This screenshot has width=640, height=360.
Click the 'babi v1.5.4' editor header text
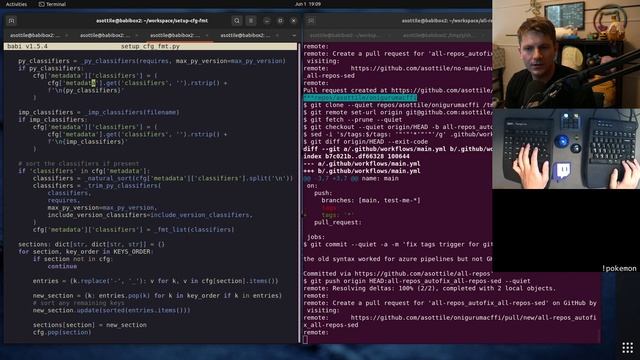pyautogui.click(x=27, y=47)
